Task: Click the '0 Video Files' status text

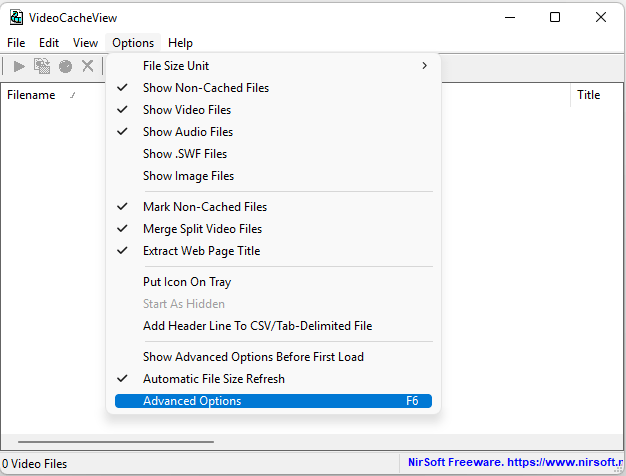Action: [x=35, y=464]
